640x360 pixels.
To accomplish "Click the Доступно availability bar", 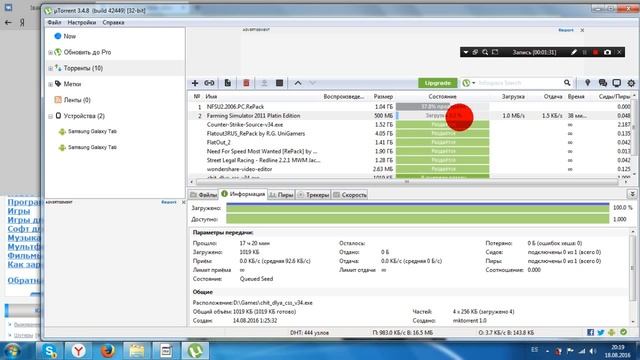I will coord(418,219).
